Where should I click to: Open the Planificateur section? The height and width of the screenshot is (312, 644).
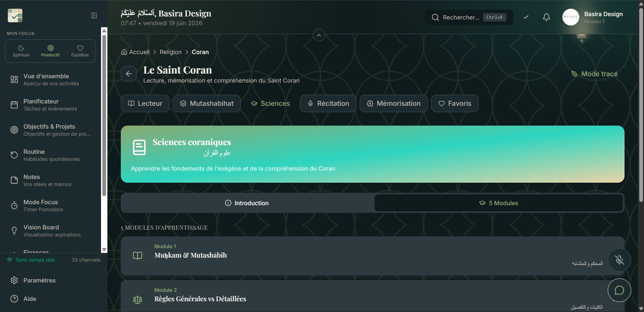[51, 105]
